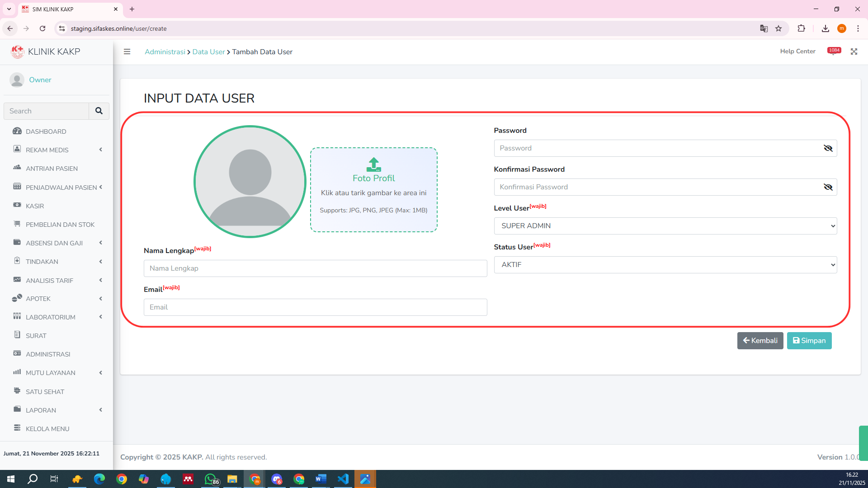Click the fullscreen expand icon in header

(x=854, y=52)
